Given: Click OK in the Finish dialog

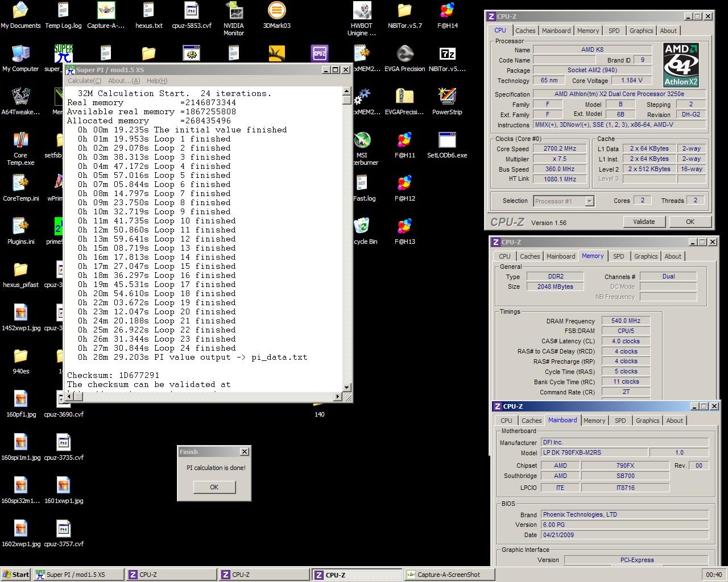Looking at the screenshot, I should coord(214,487).
